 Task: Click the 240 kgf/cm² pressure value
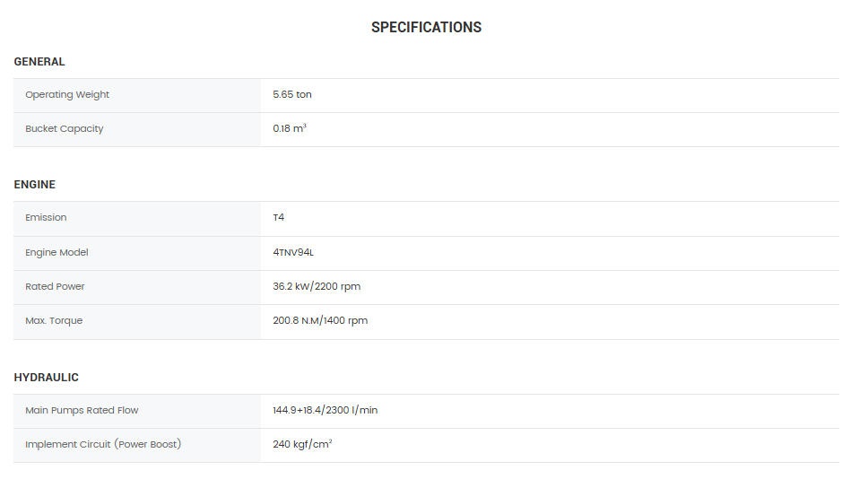tap(302, 445)
